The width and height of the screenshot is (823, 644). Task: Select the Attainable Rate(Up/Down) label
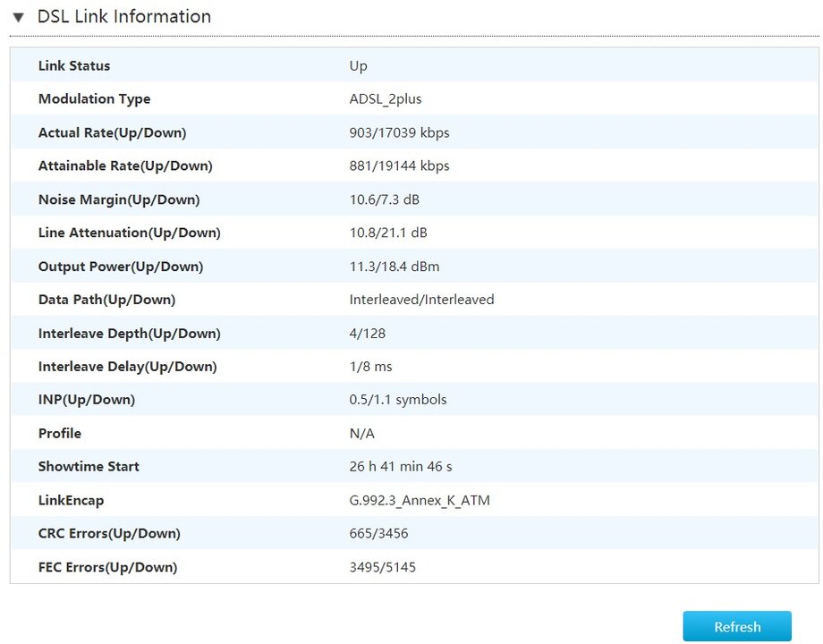(125, 166)
